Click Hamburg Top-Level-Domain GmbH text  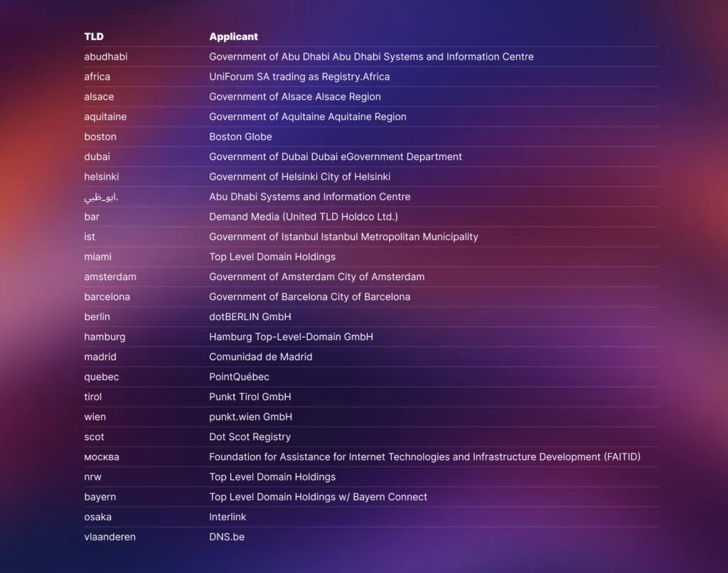click(291, 337)
